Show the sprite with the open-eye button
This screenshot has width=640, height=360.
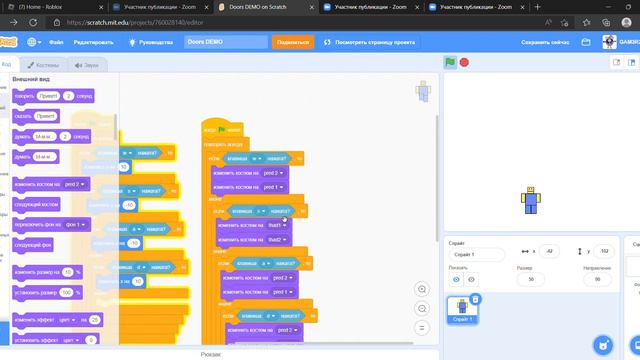click(x=456, y=280)
